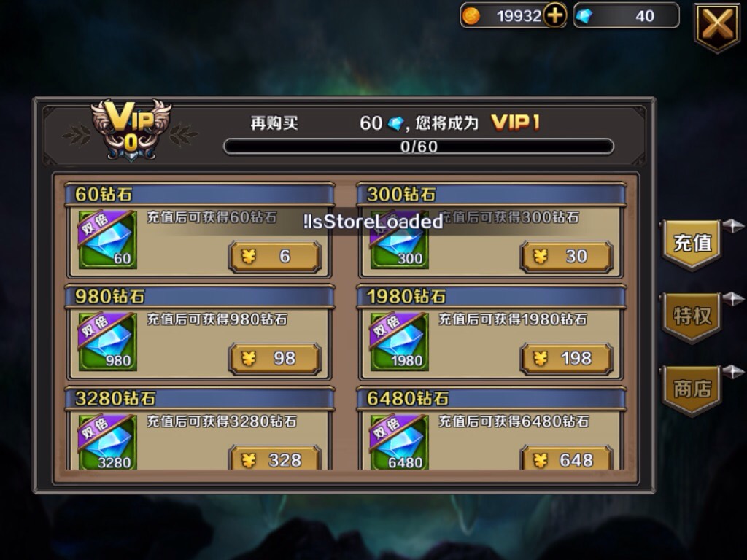747x560 pixels.
Task: Buy 6480 diamonds for ¥648
Action: tap(566, 458)
